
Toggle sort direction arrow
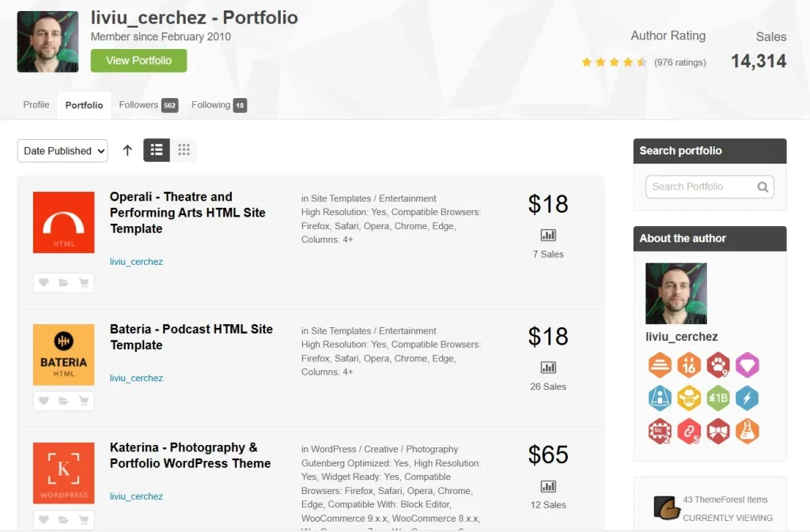coord(127,150)
